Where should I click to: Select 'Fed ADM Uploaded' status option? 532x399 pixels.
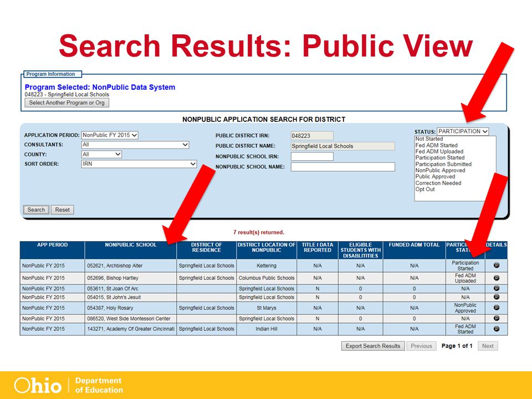click(x=439, y=151)
